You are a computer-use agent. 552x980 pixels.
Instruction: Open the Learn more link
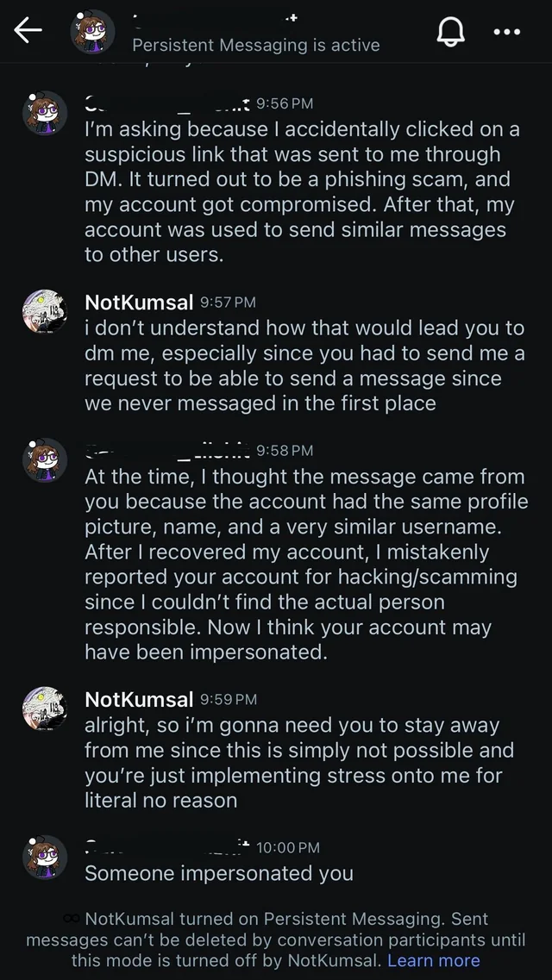pos(434,960)
